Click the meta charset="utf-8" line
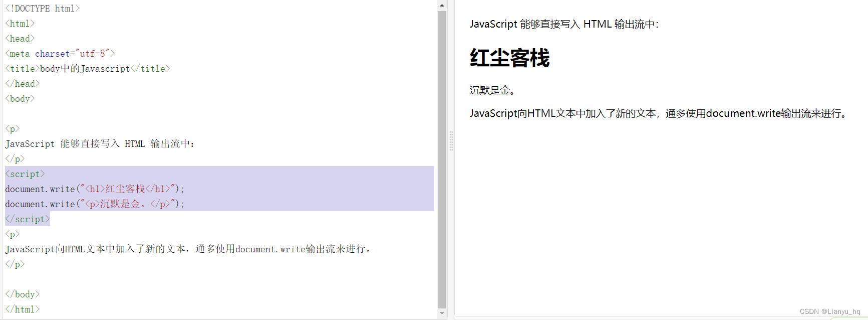This screenshot has height=320, width=868. pos(60,54)
